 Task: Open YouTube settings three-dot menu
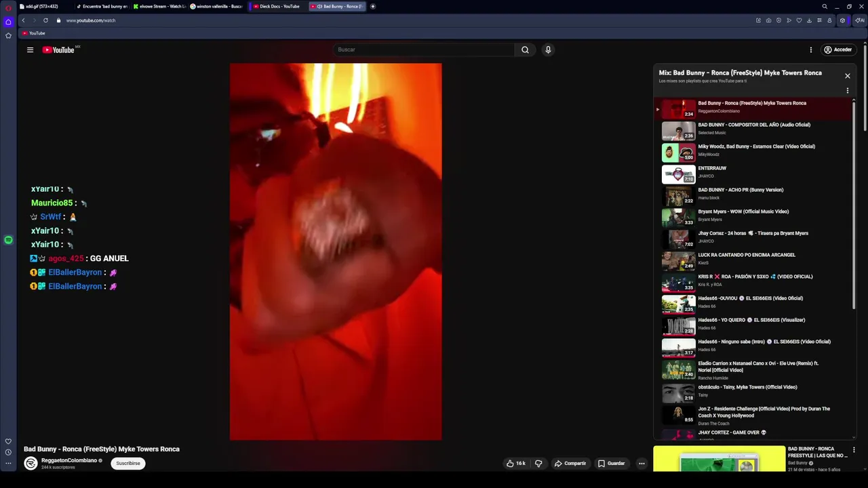[x=810, y=49]
